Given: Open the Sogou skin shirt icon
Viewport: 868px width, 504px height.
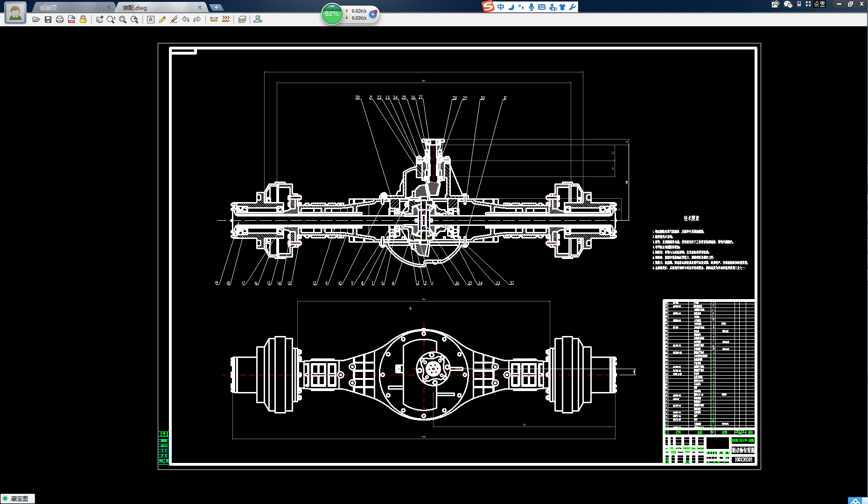Looking at the screenshot, I should 562,7.
